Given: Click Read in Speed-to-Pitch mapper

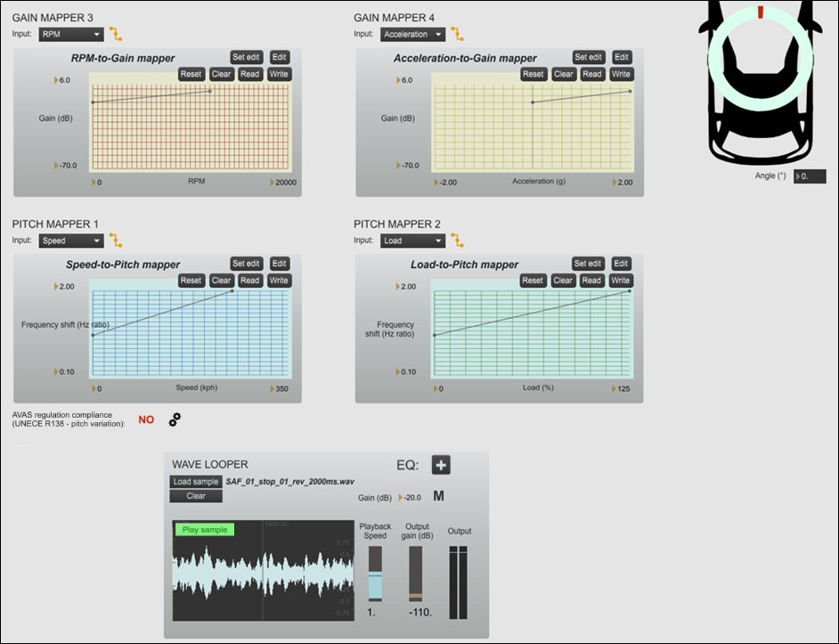Looking at the screenshot, I should 250,281.
